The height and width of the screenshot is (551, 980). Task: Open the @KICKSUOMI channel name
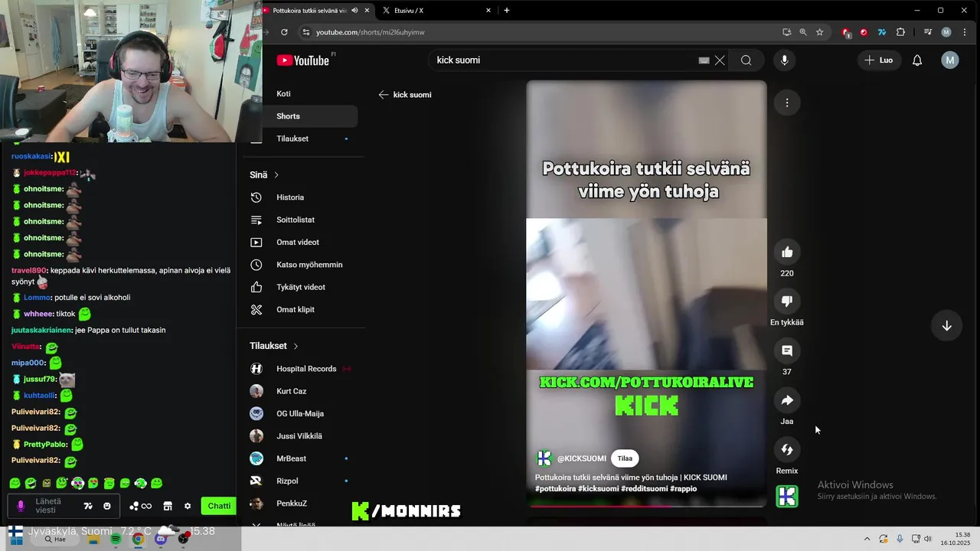pyautogui.click(x=582, y=459)
